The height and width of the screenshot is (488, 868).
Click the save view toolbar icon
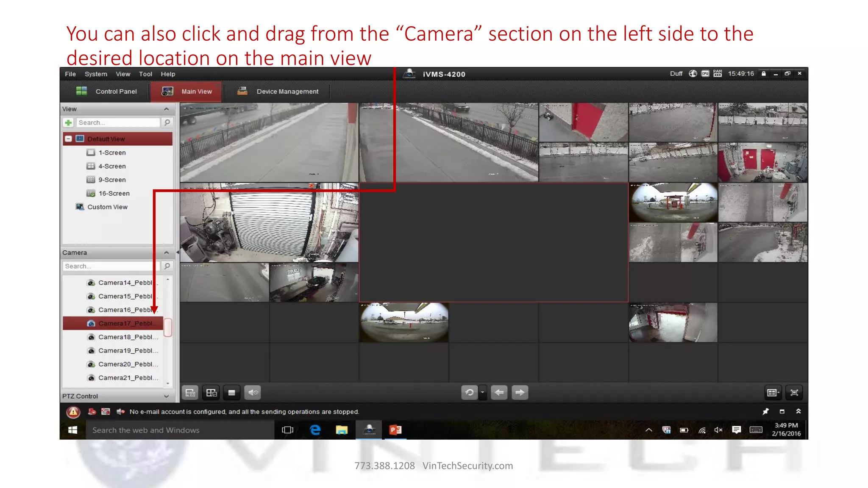tap(190, 393)
